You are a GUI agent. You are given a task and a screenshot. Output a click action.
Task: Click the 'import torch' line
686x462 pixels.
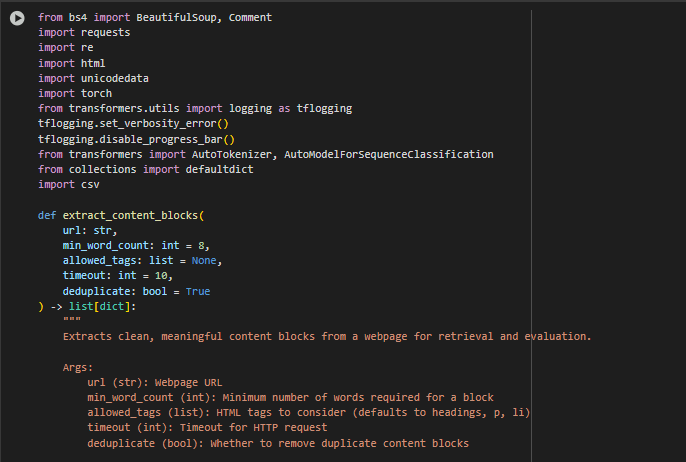75,94
